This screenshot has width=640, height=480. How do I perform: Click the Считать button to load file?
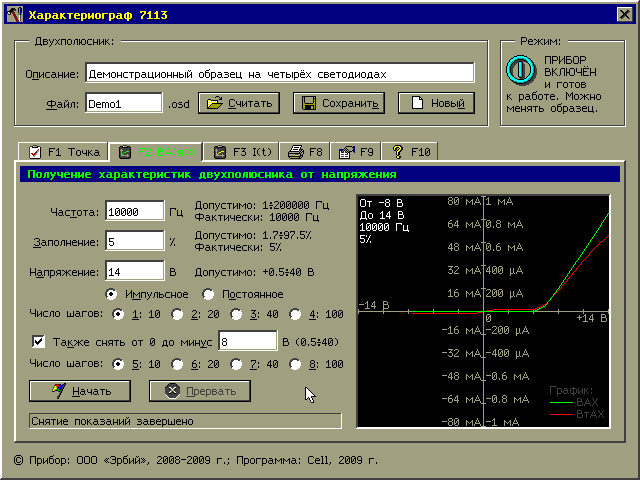pos(239,103)
